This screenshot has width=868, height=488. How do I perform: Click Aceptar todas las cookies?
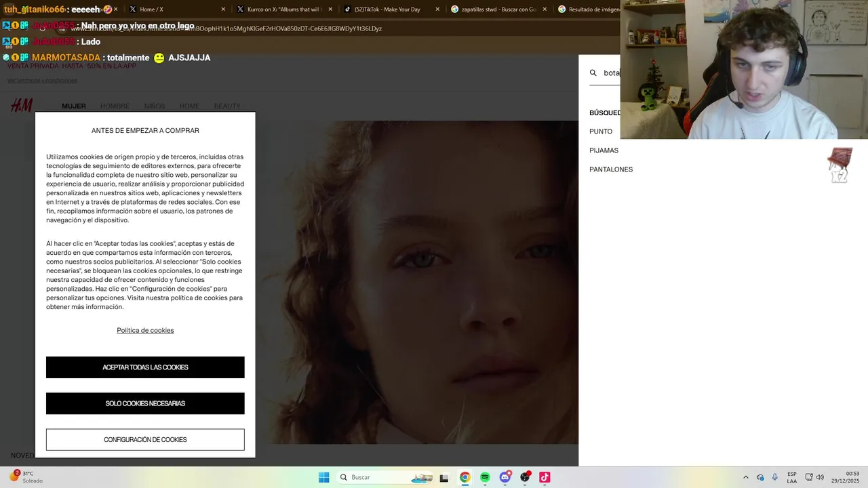click(145, 367)
